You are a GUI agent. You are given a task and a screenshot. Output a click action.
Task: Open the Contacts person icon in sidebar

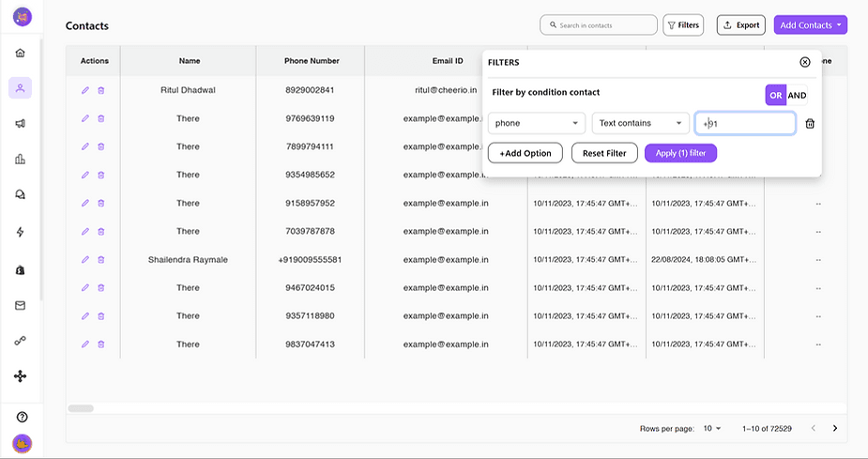click(20, 88)
